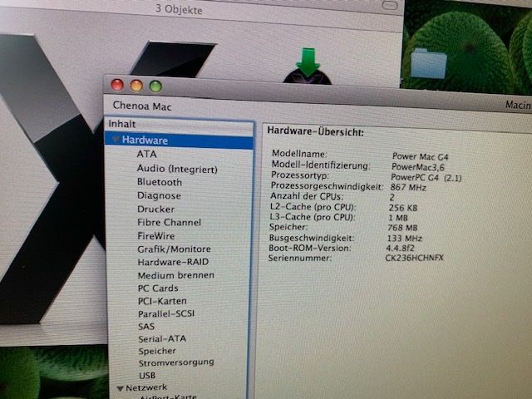
Task: Click the PowerPC G4 (2.1) processor type
Action: (426, 177)
